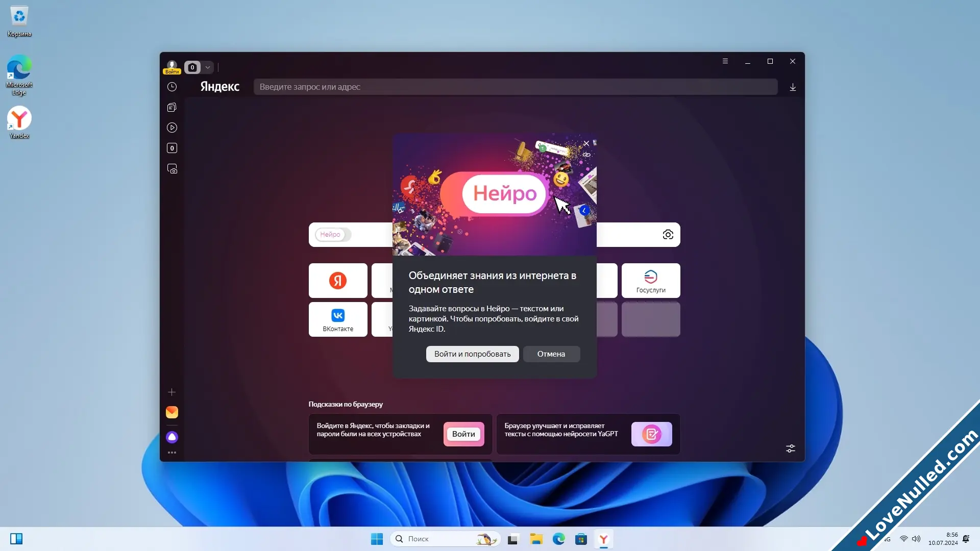980x551 pixels.
Task: Open the Госуслуги tile
Action: (651, 281)
